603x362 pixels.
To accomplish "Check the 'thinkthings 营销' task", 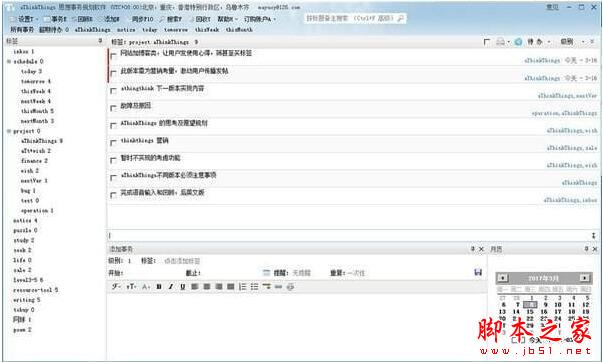I will pyautogui.click(x=113, y=143).
